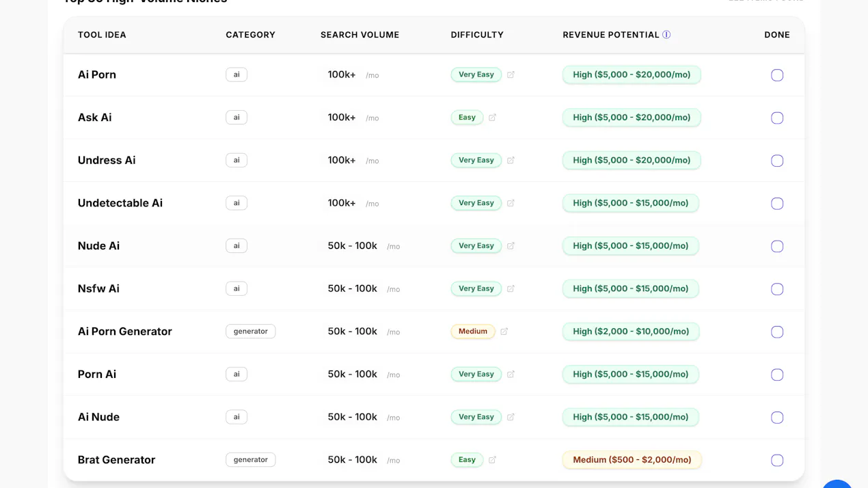Check the Done box for Porn Ai
This screenshot has height=488, width=868.
(777, 375)
